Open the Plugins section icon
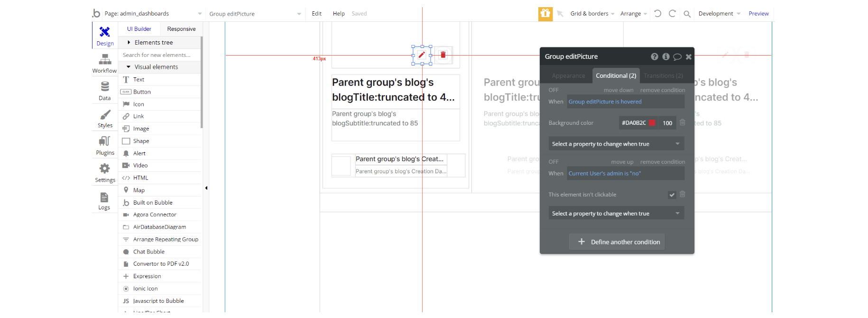Viewport: 868px width, 318px height. click(x=105, y=146)
